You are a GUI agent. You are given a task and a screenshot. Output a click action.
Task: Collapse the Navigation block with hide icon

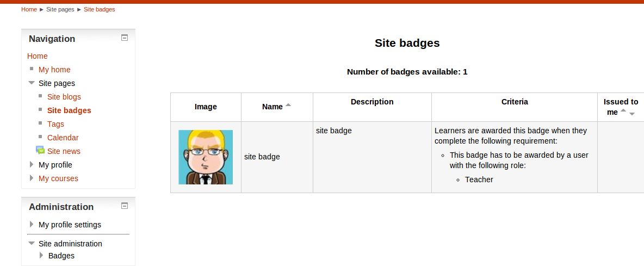click(x=125, y=38)
